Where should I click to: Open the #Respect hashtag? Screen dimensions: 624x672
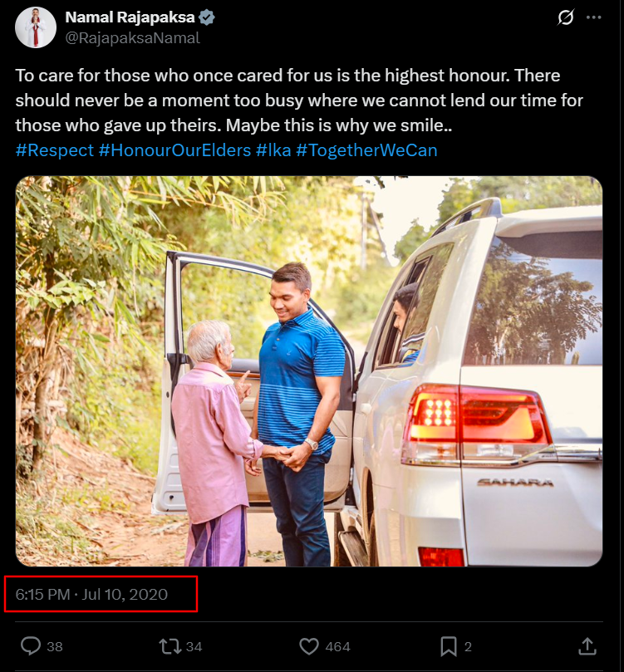[54, 150]
